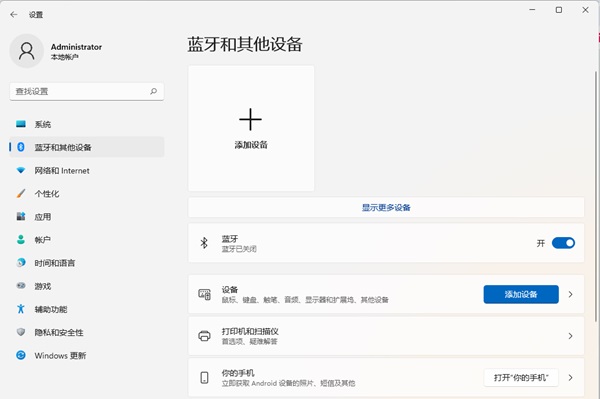Minimize the Settings window

tap(532, 10)
